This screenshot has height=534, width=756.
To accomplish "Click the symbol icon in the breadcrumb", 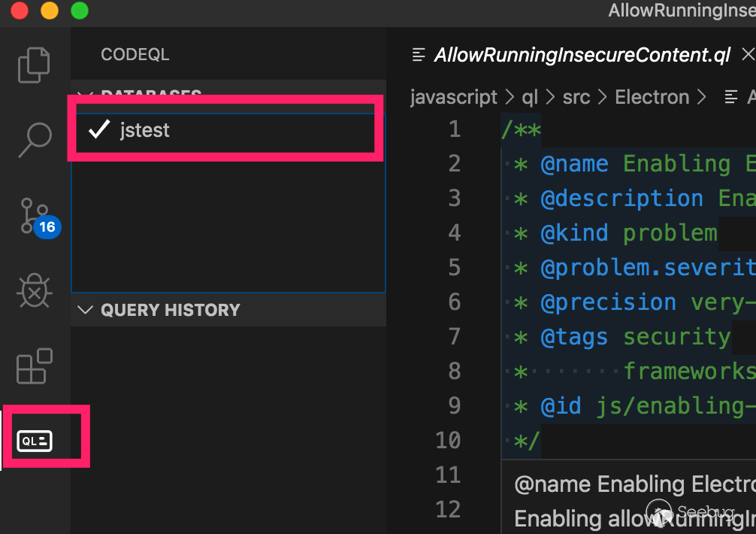I will click(x=730, y=97).
